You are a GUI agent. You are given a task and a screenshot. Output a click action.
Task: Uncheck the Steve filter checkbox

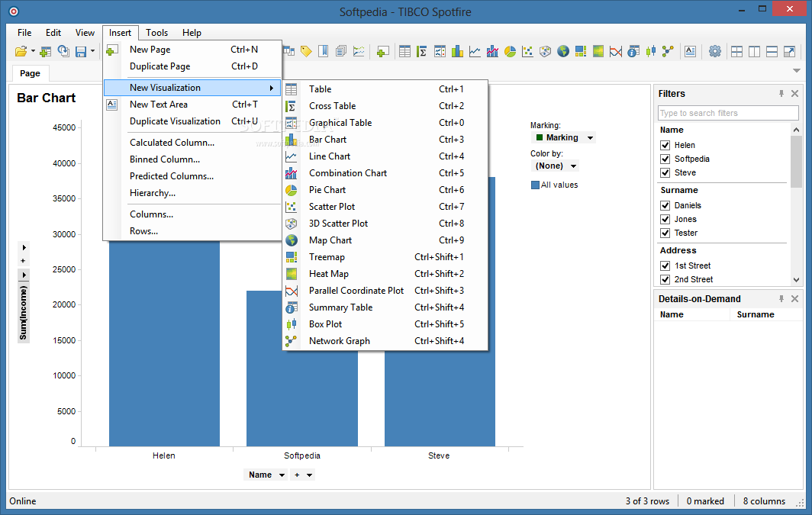coord(665,173)
